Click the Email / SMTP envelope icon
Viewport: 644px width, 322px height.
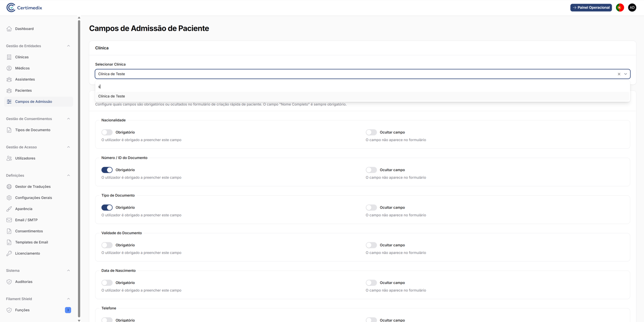pos(9,220)
